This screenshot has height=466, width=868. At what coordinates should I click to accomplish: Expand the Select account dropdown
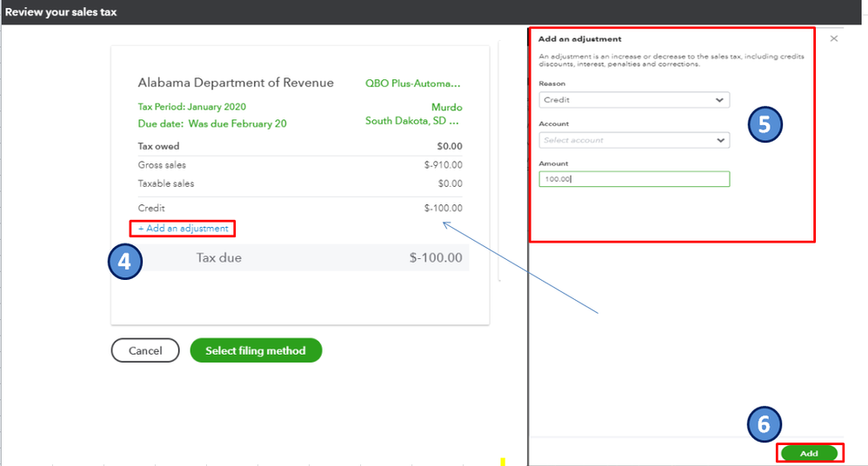[x=634, y=140]
